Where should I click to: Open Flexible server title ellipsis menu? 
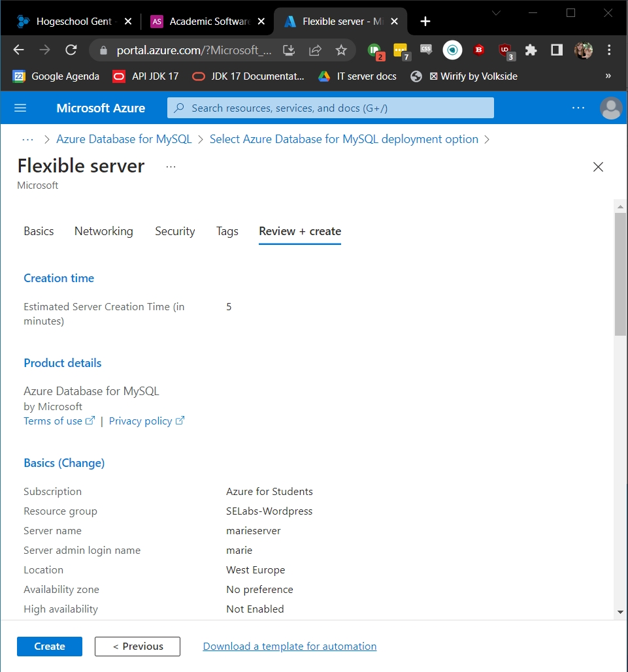tap(171, 167)
